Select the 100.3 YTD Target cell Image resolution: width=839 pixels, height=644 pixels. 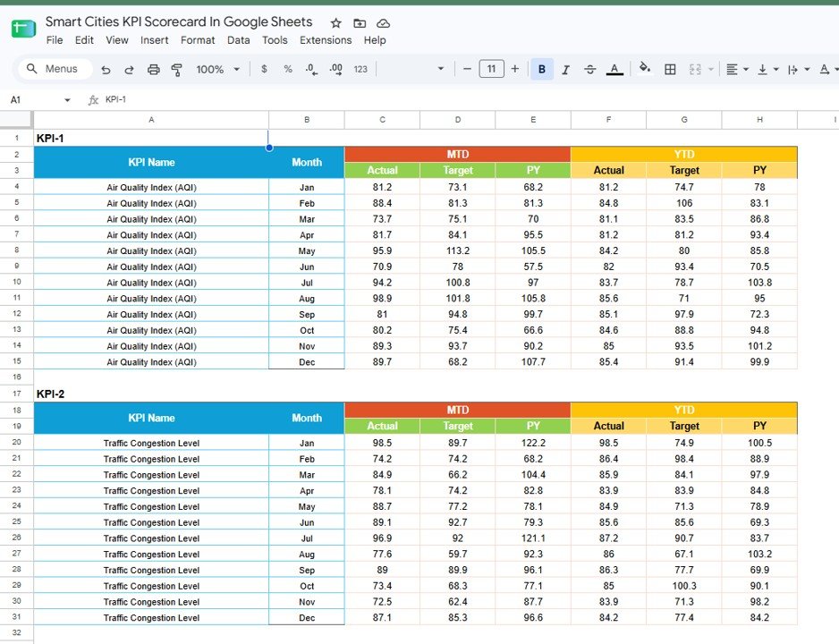[684, 586]
